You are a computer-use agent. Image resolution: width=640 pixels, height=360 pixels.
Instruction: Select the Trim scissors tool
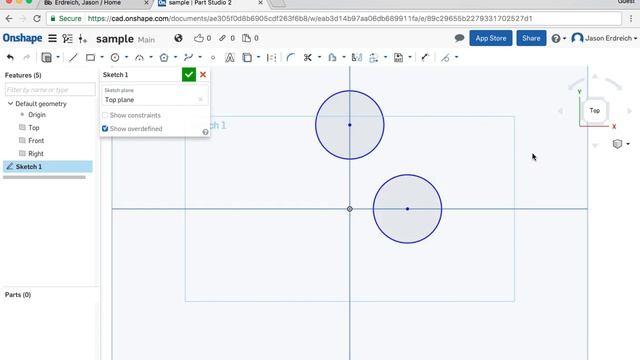click(x=308, y=58)
